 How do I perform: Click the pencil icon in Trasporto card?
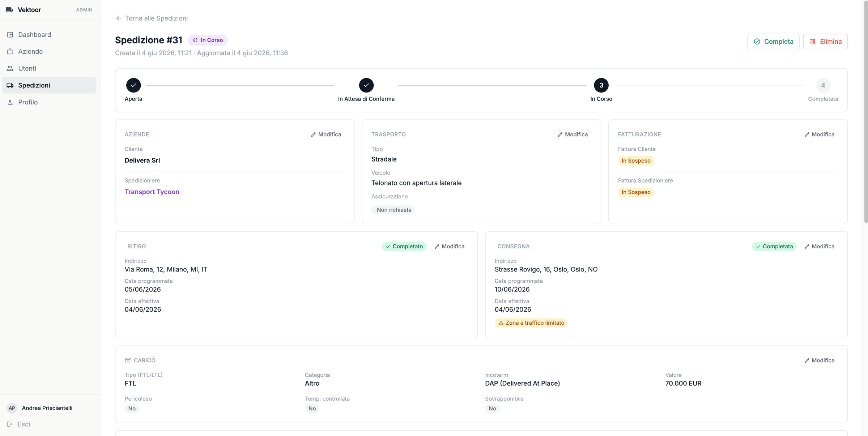(560, 134)
